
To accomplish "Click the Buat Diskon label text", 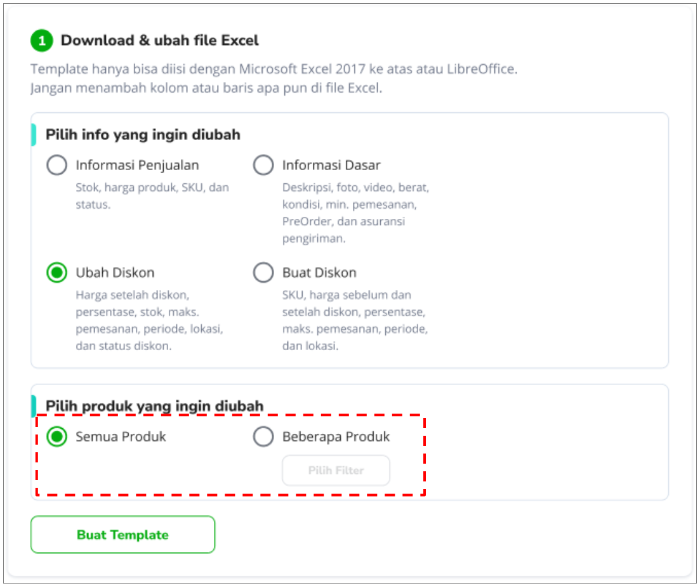I will [x=319, y=273].
